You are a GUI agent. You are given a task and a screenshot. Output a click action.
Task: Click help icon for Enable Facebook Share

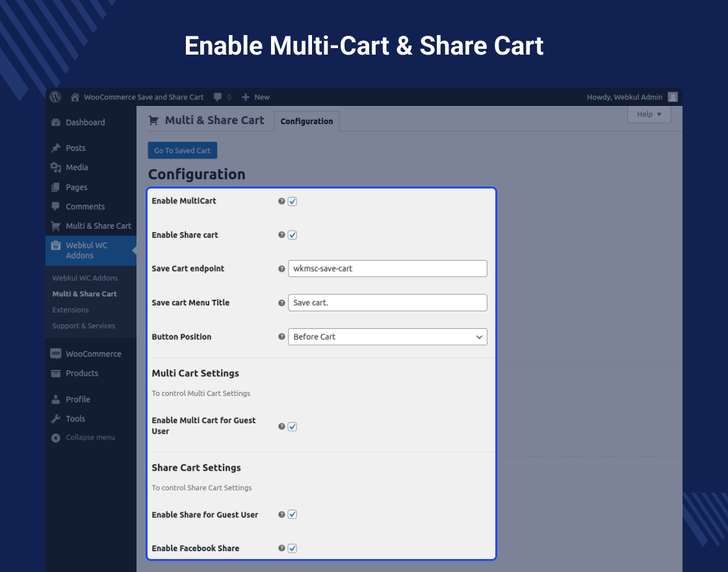[281, 549]
